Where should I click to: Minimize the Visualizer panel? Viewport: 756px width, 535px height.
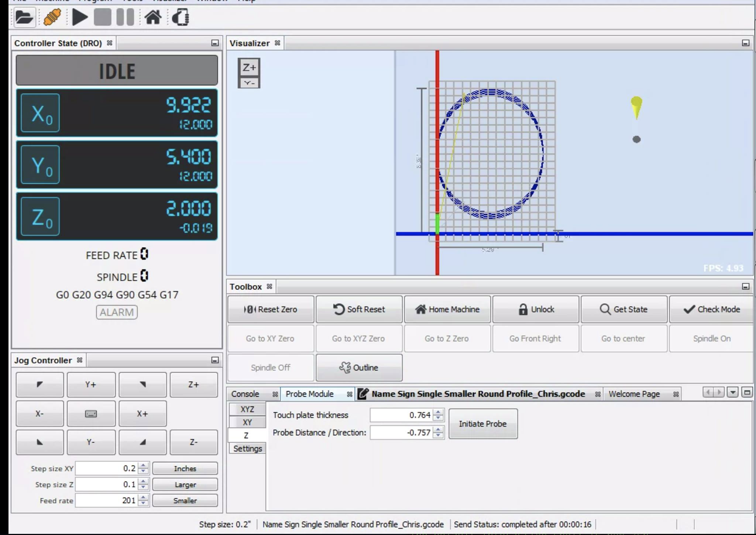[745, 43]
